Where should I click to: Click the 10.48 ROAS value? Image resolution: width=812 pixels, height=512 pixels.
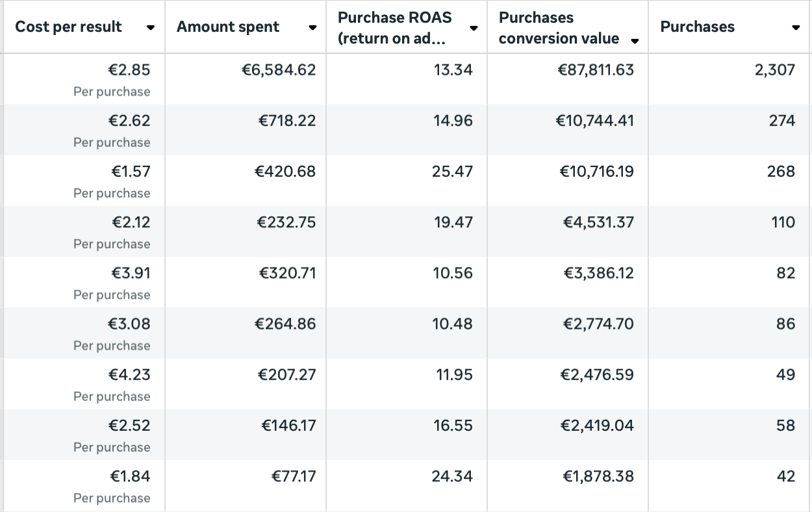[x=452, y=324]
